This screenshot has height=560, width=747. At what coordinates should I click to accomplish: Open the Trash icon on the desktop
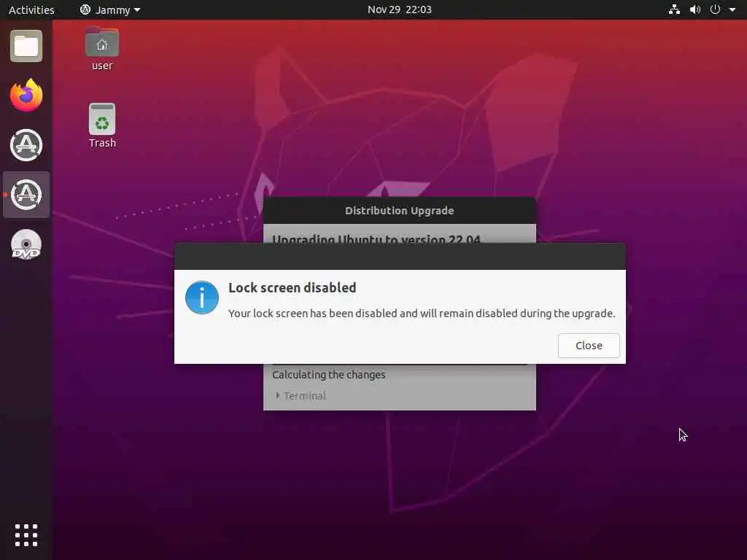tap(102, 126)
